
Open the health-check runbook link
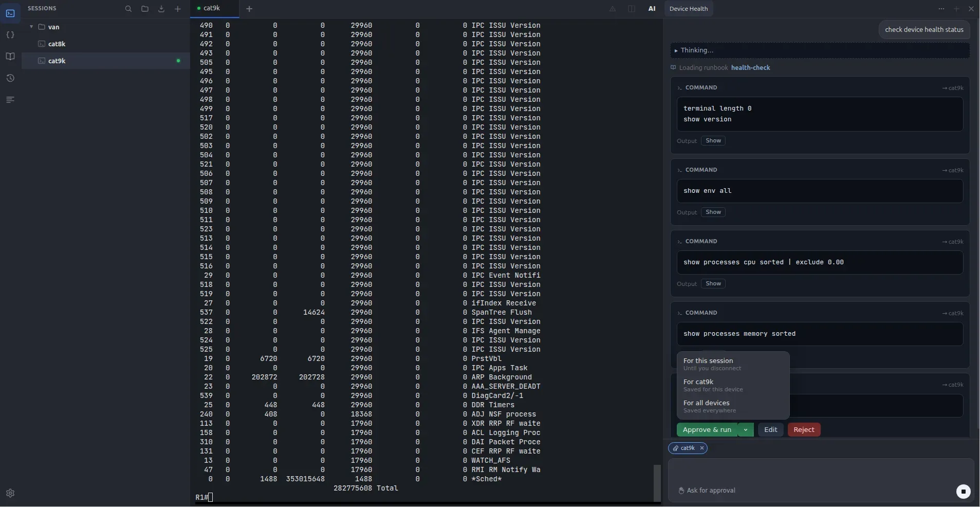750,67
